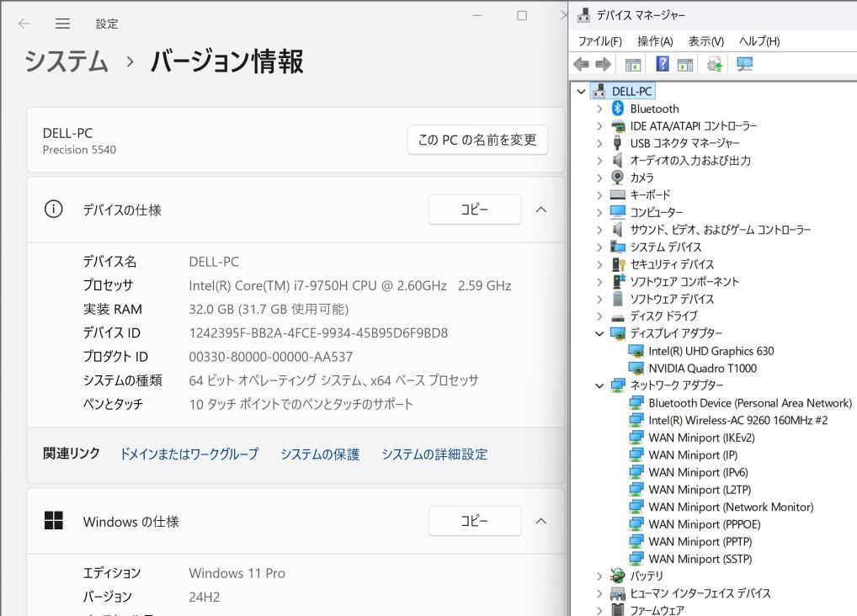857x616 pixels.
Task: Select WAN Miniport (PPTP) entry
Action: pos(700,542)
